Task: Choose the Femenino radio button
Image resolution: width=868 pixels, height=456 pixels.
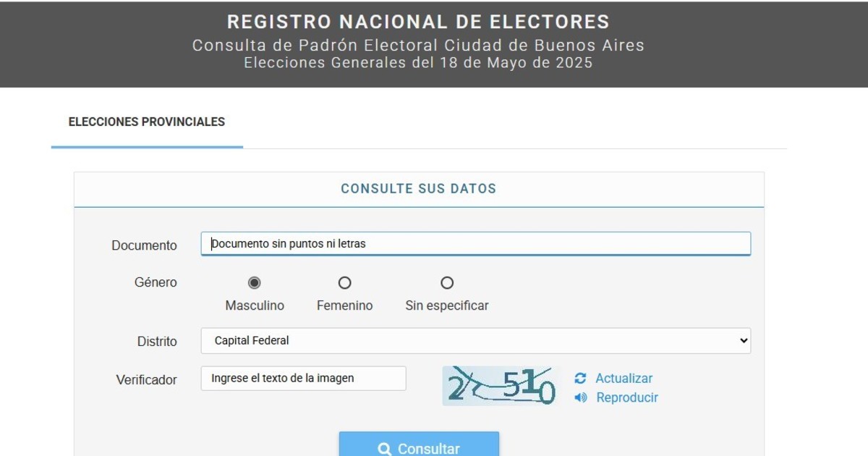Action: click(x=345, y=282)
